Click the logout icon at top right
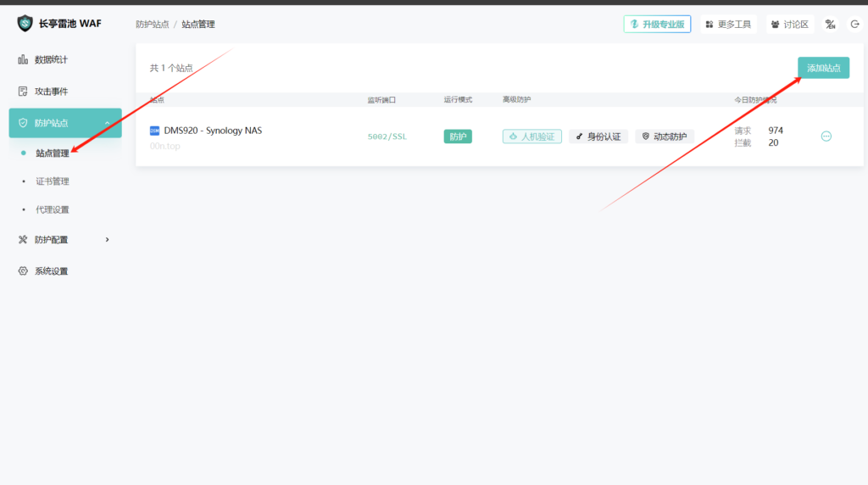Viewport: 868px width, 485px height. pos(854,25)
